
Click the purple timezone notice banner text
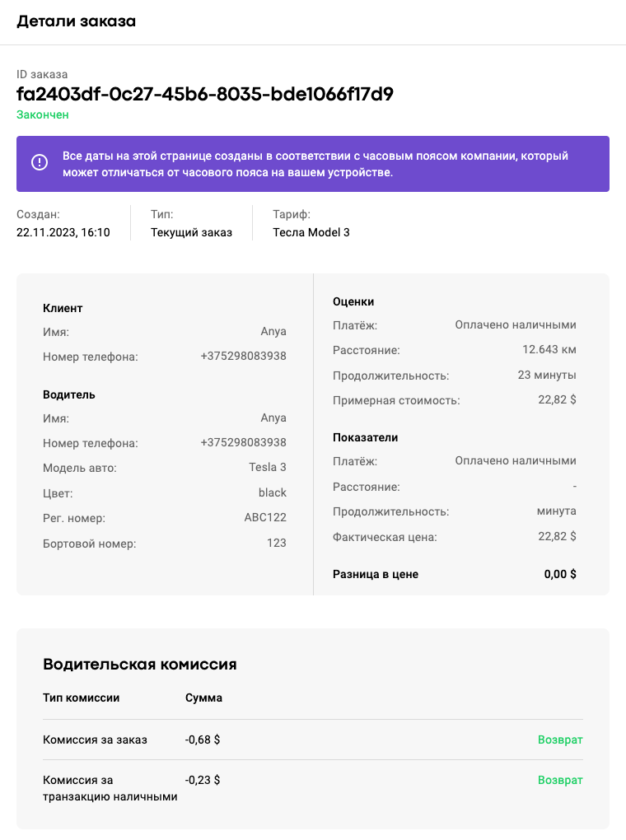coord(315,164)
